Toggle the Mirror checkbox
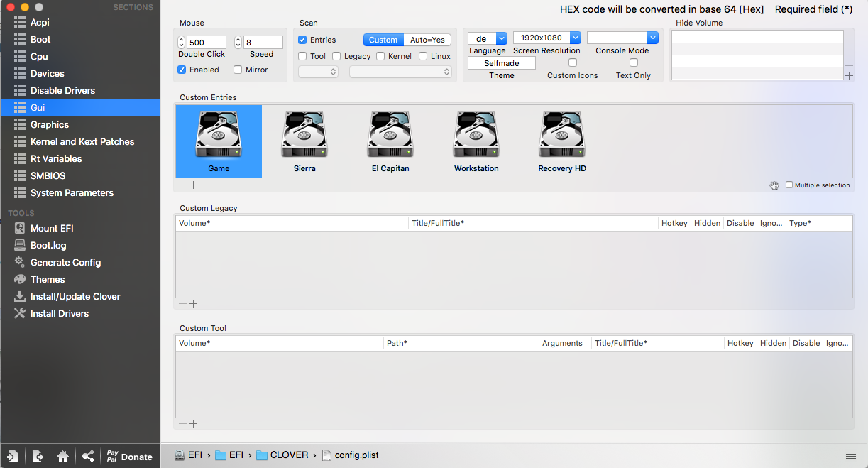 pos(238,70)
